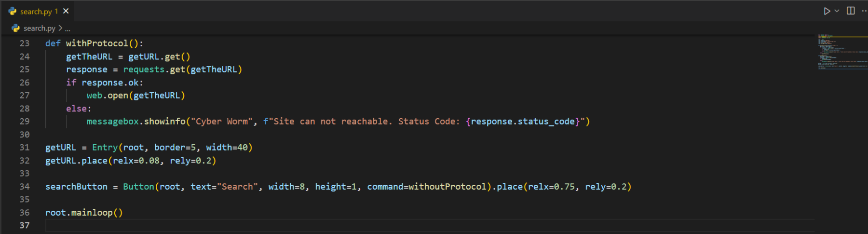Close the search.py editor tab
The width and height of the screenshot is (868, 234).
click(x=66, y=11)
